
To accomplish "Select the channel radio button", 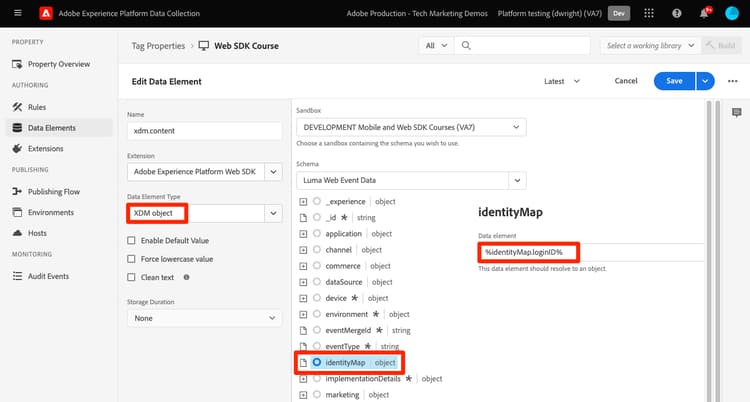I will pos(317,250).
